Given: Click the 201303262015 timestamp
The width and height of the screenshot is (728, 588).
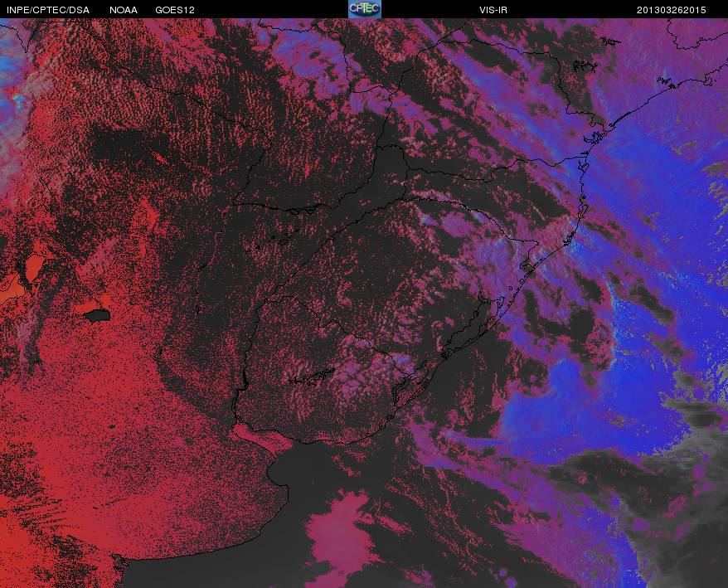Looking at the screenshot, I should click(671, 10).
